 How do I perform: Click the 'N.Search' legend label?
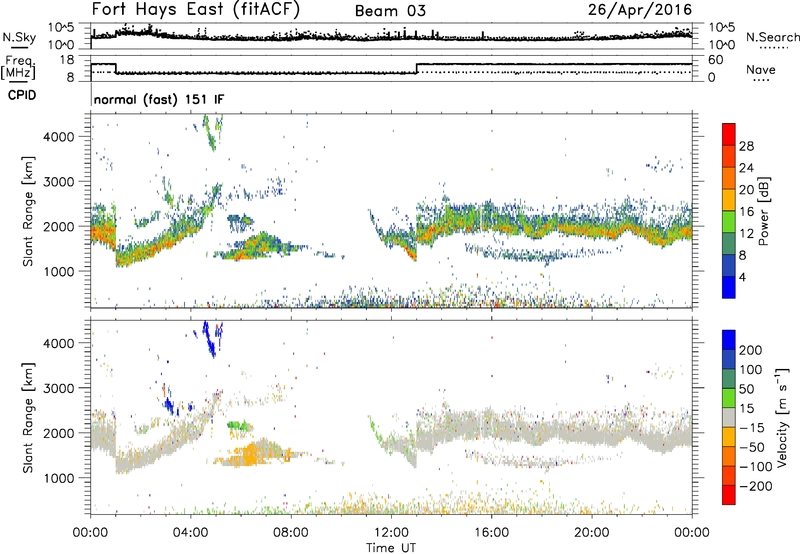[772, 37]
